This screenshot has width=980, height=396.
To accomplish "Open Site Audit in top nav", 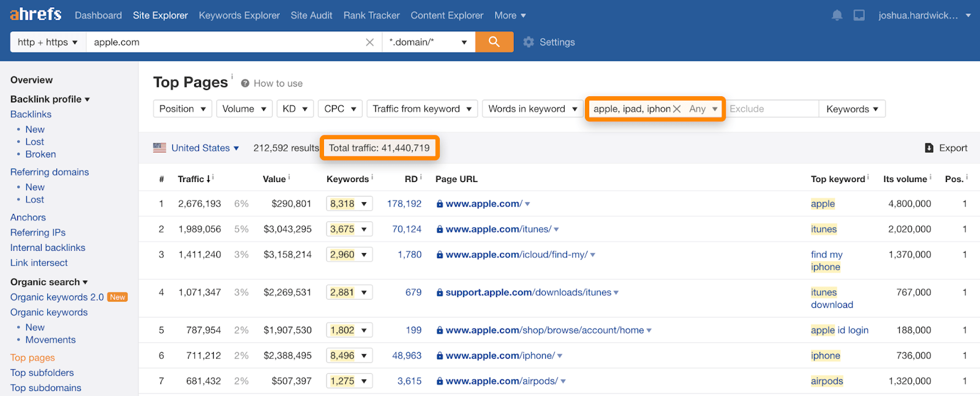I will click(x=312, y=15).
